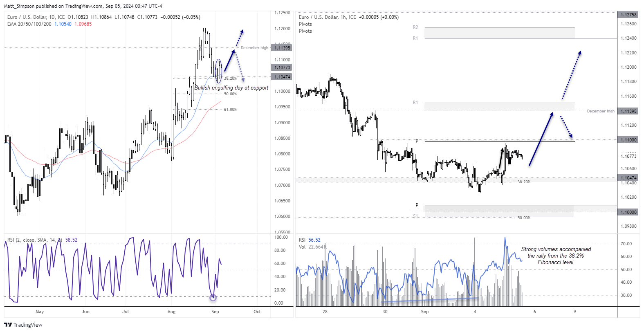
Task: Click the R2 pivot label
Action: point(415,27)
